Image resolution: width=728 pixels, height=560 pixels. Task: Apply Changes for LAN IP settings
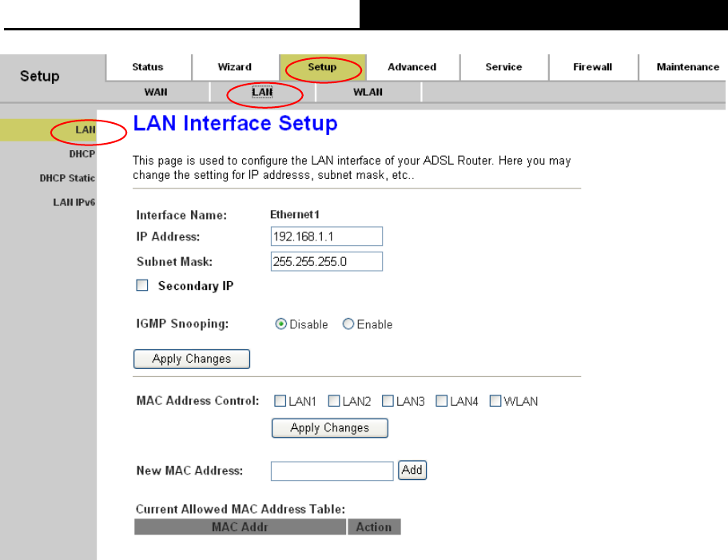tap(192, 359)
